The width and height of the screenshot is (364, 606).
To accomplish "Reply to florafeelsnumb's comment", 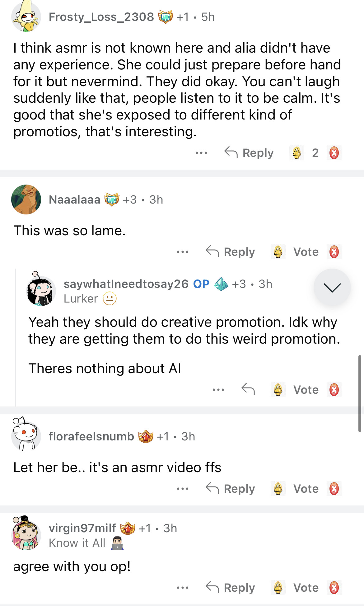I will click(230, 489).
